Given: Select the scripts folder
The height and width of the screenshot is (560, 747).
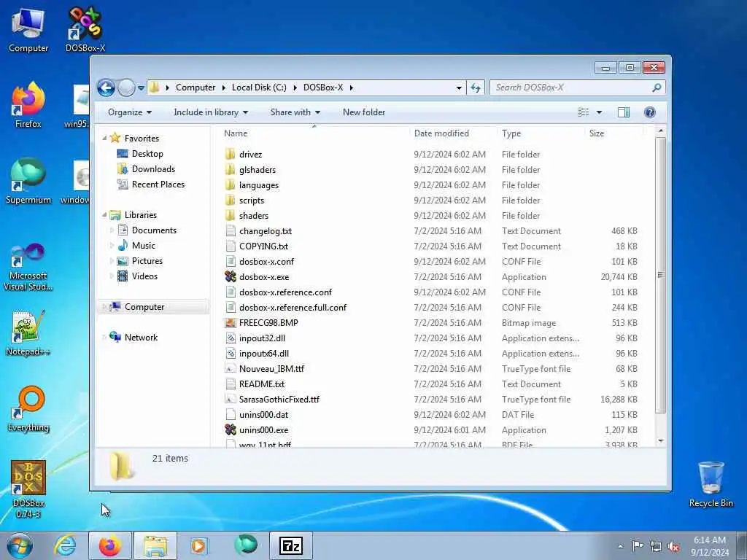Looking at the screenshot, I should click(252, 201).
